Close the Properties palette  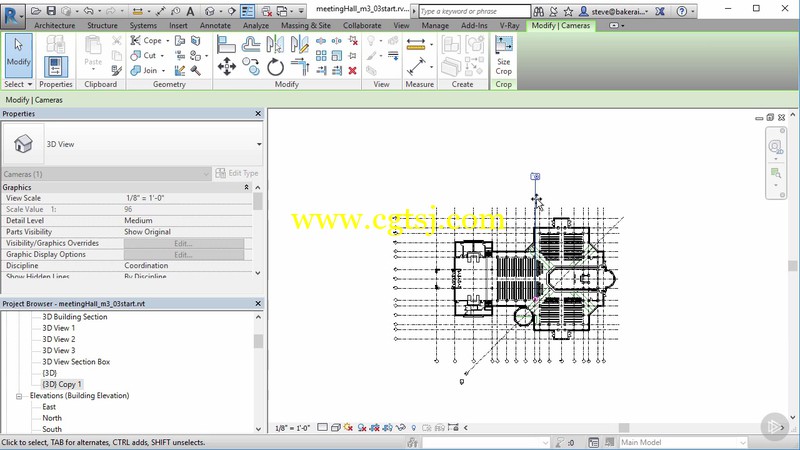(258, 114)
